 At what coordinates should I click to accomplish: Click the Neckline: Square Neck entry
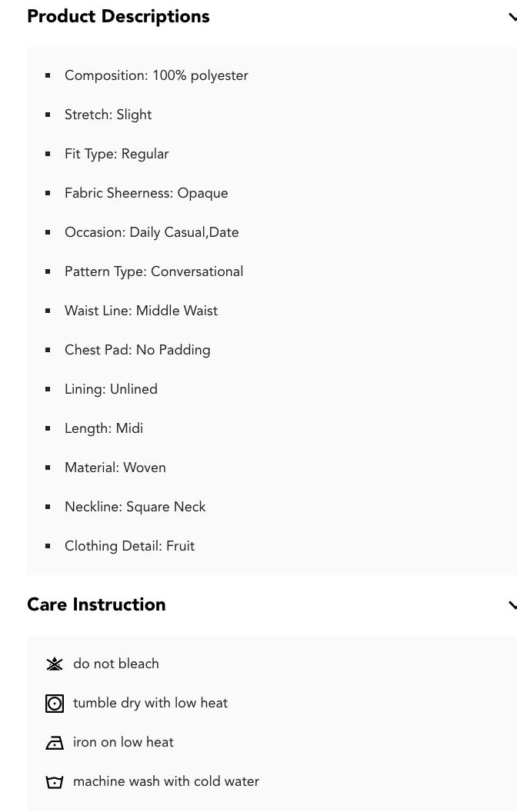135,507
